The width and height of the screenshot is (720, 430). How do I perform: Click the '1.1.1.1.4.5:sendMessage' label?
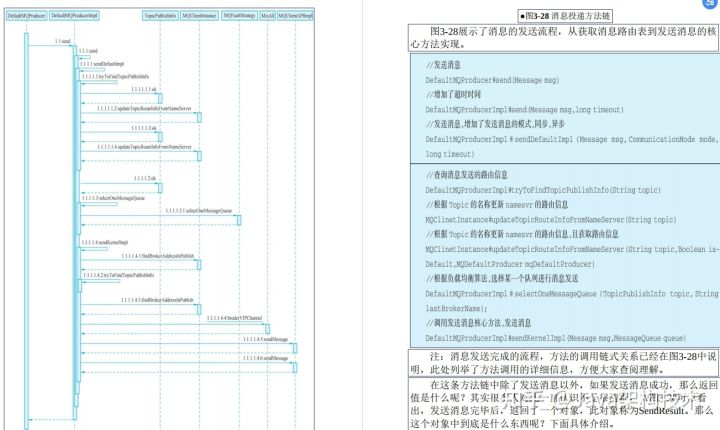[265, 339]
